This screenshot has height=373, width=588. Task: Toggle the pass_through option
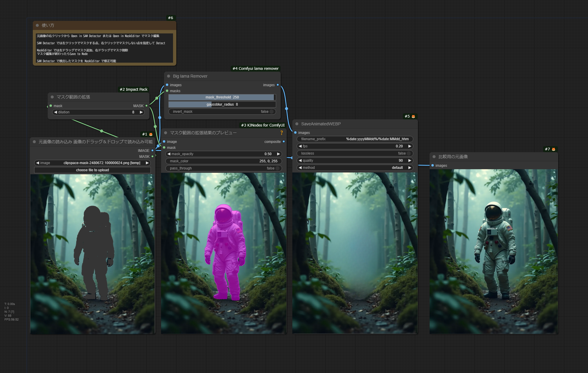tap(277, 168)
